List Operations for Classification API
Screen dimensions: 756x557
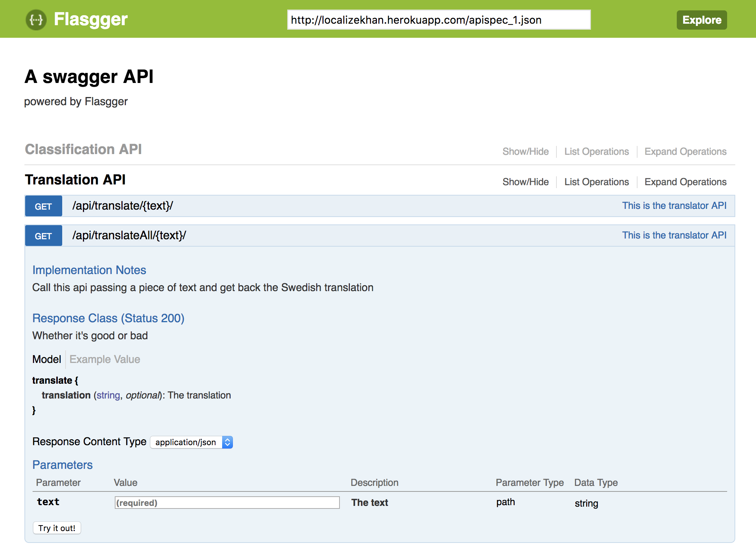[x=596, y=151]
